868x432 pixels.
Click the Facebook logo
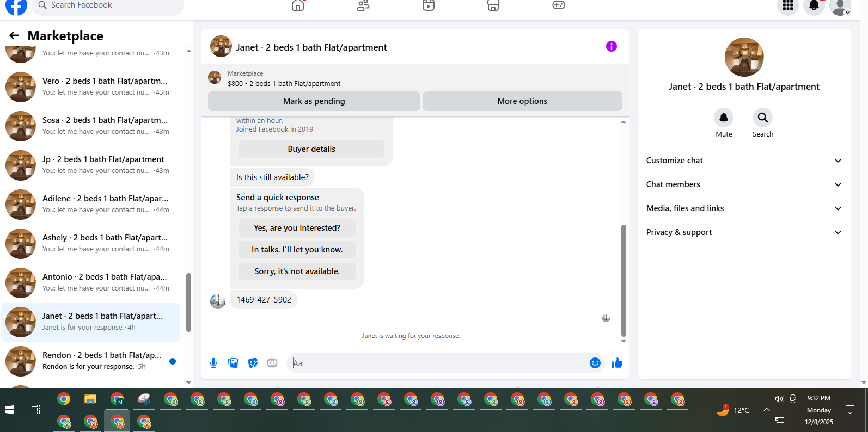tap(16, 6)
